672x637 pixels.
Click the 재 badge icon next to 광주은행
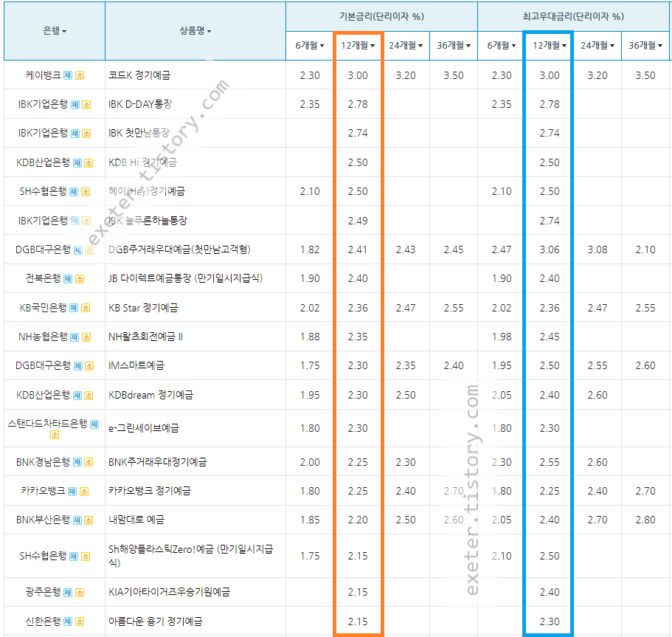pyautogui.click(x=68, y=593)
